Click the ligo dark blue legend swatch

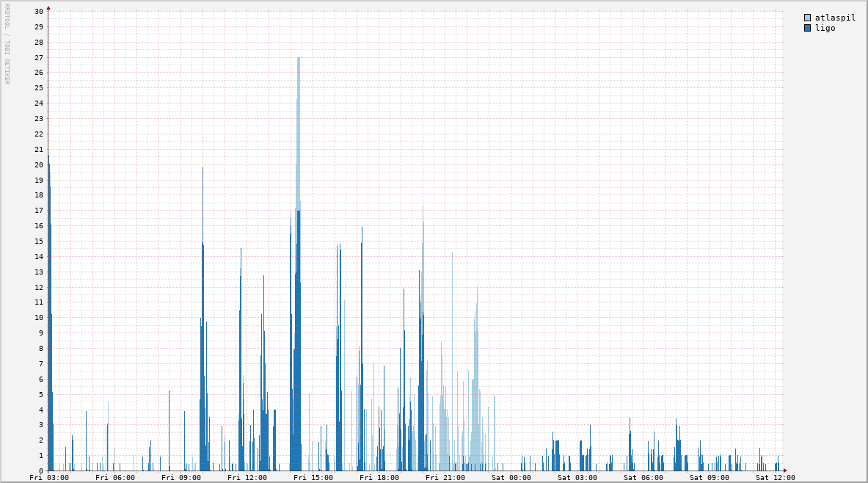point(808,28)
